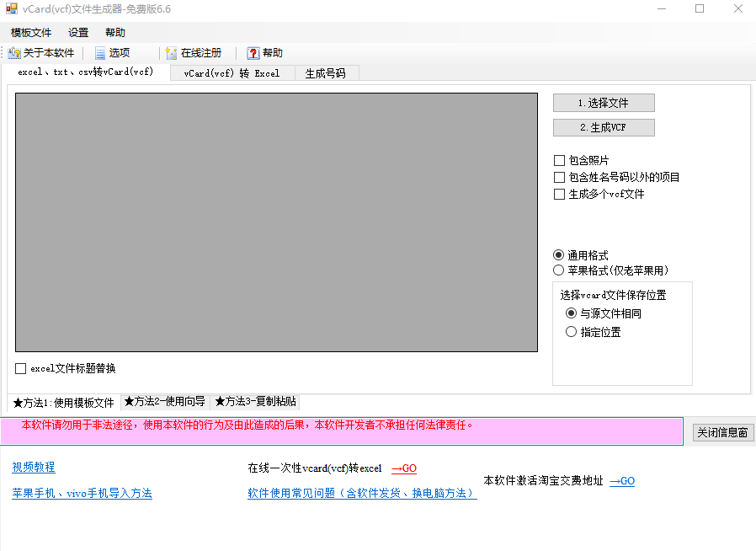
Task: Click the 关闭信息窗 button
Action: click(722, 432)
